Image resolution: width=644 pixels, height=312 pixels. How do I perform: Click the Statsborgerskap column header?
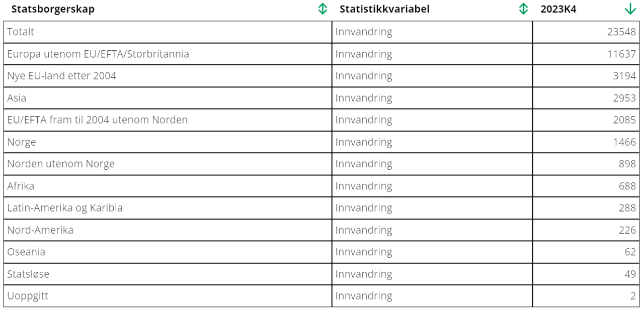tap(53, 9)
